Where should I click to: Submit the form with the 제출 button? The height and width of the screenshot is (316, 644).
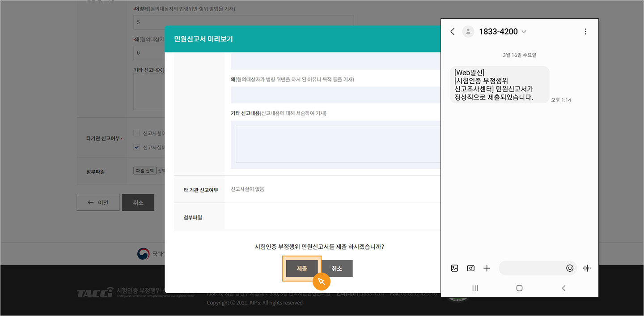coord(301,269)
